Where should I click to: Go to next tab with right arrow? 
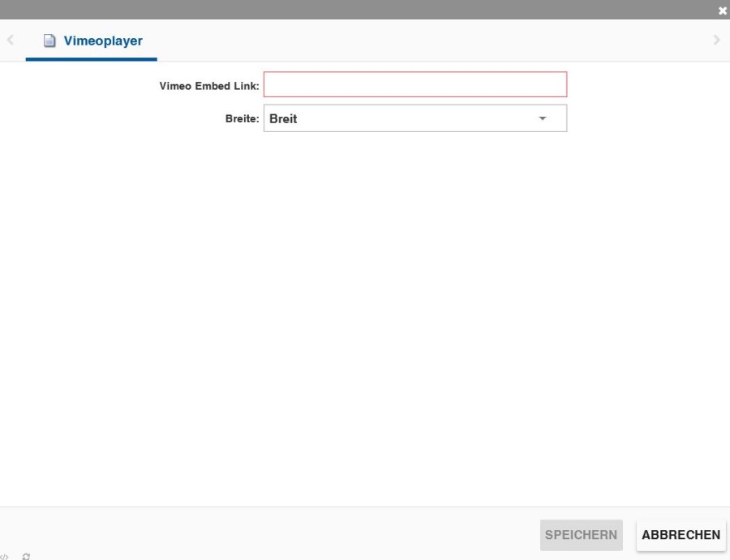[716, 40]
